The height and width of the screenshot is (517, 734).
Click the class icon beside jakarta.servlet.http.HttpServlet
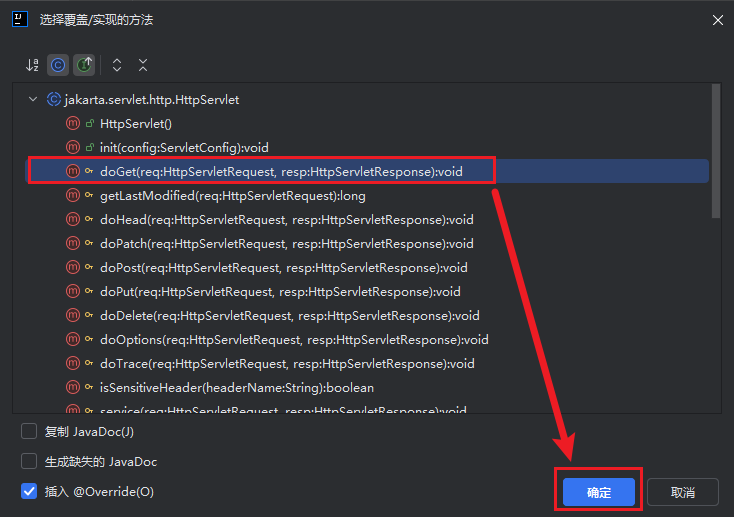[x=54, y=99]
